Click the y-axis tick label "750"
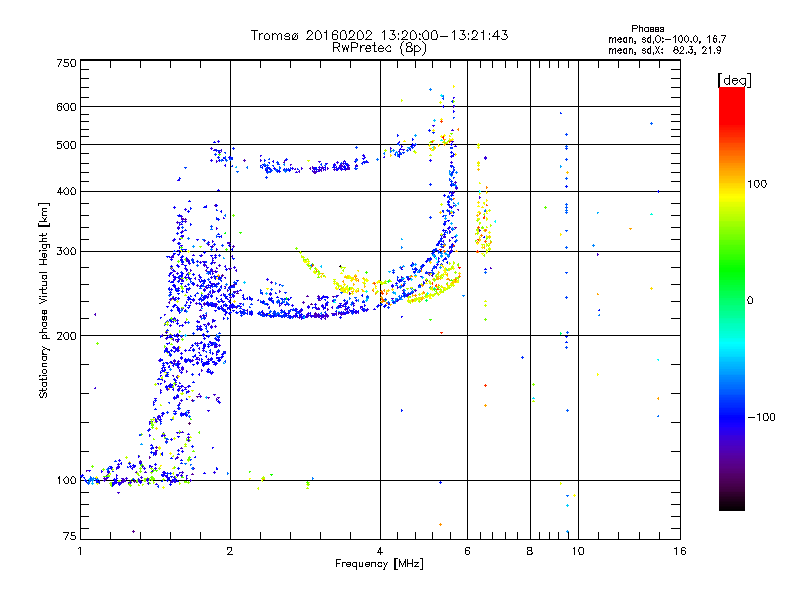Viewport: 800px width, 600px height. click(66, 63)
